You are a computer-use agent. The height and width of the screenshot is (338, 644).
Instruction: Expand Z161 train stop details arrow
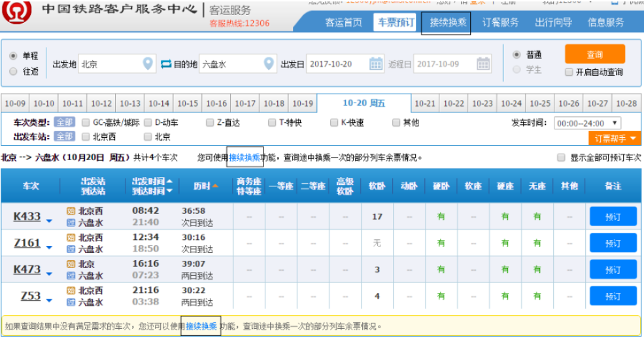pyautogui.click(x=49, y=247)
